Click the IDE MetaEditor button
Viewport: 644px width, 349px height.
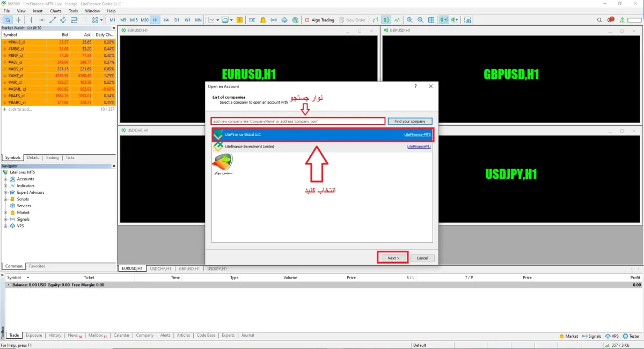point(252,20)
